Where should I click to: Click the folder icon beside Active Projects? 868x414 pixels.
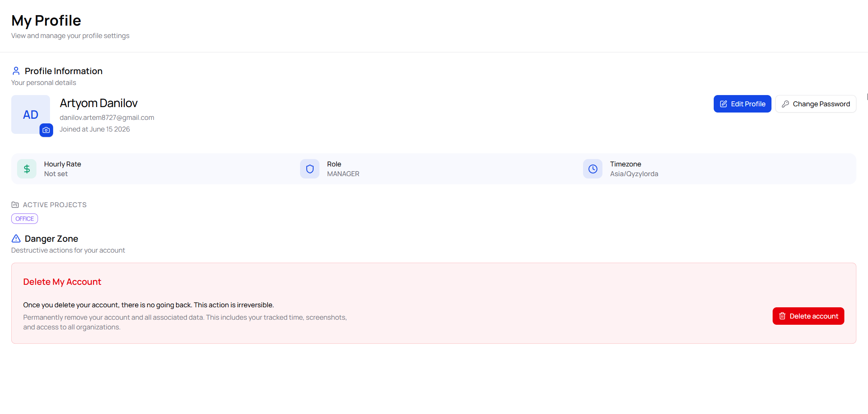[15, 204]
